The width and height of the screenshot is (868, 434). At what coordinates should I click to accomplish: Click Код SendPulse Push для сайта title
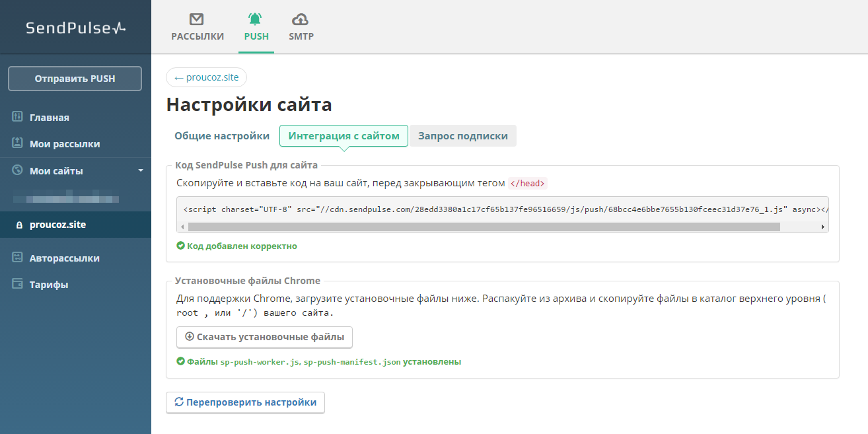(x=246, y=165)
